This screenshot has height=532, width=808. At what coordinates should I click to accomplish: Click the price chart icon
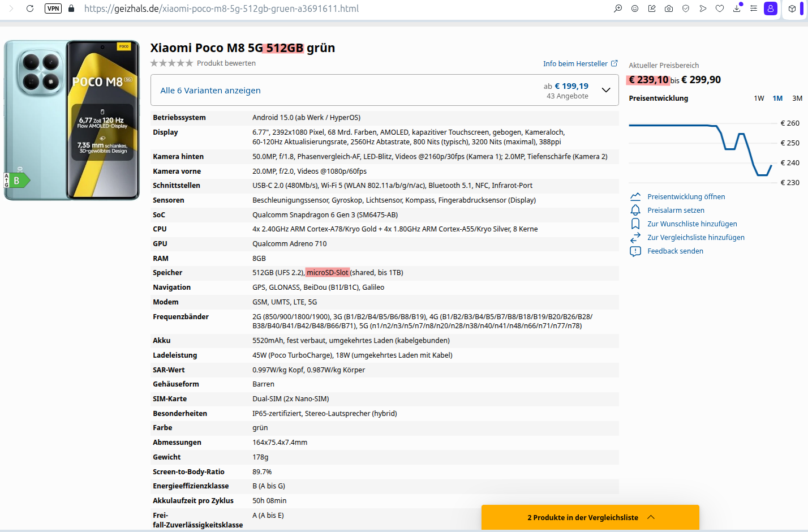click(x=635, y=196)
